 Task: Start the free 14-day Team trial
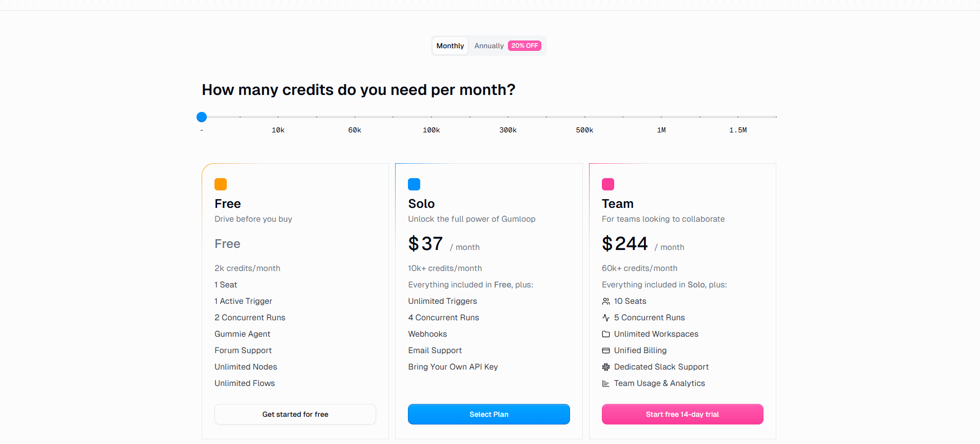[682, 414]
